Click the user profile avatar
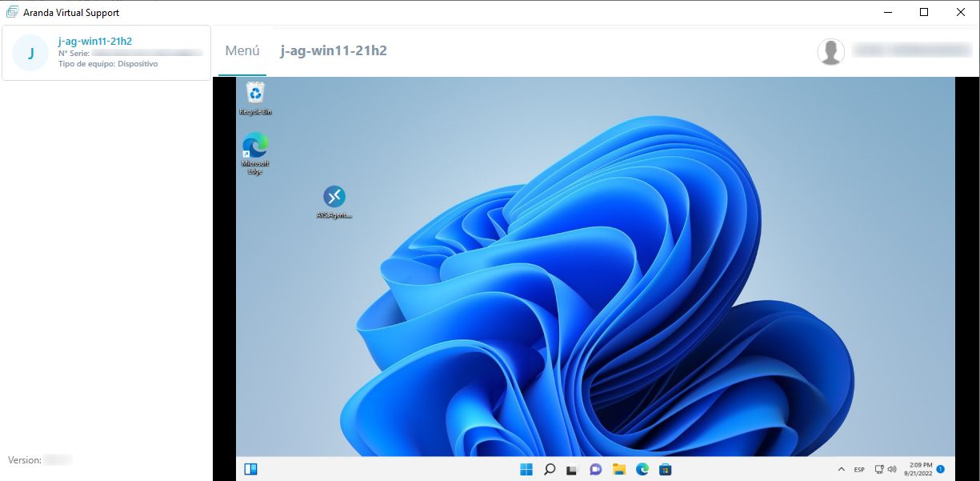Image resolution: width=980 pixels, height=481 pixels. 831,51
